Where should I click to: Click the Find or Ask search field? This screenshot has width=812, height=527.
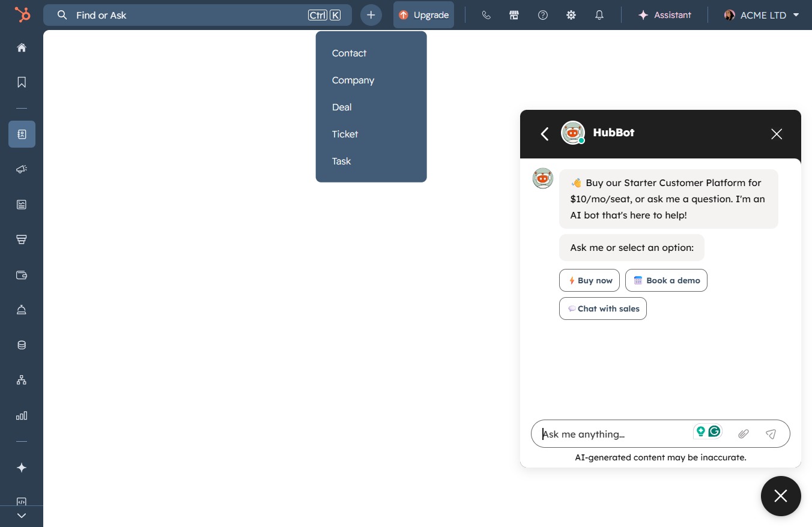coord(198,15)
